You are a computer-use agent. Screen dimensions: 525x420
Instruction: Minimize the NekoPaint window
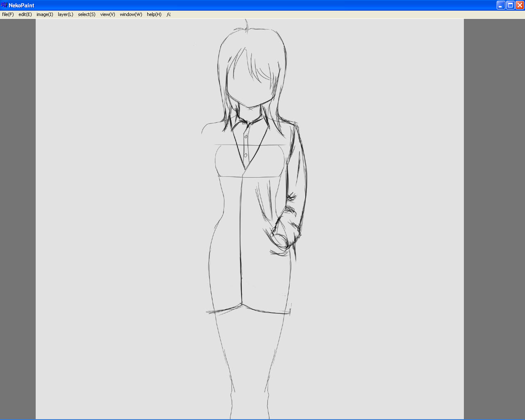coord(500,5)
